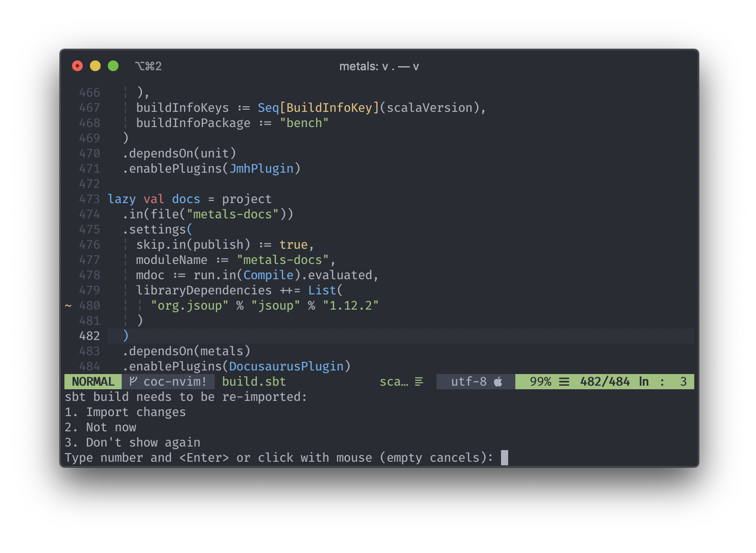
Task: Click the utf-8 encoding label
Action: 469,382
